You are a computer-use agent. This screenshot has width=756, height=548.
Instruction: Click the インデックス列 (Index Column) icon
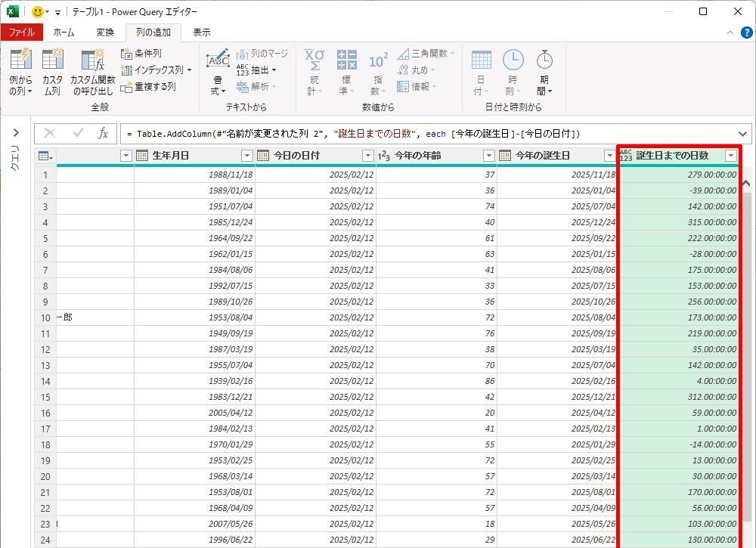coord(126,70)
